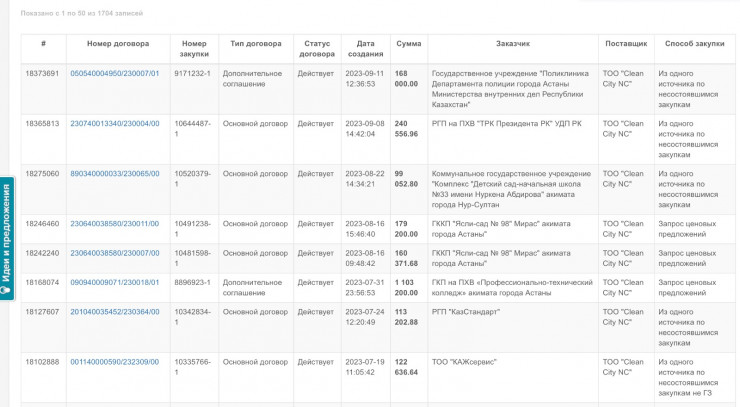740x407 pixels.
Task: Click the Поставщик column header
Action: pyautogui.click(x=626, y=44)
